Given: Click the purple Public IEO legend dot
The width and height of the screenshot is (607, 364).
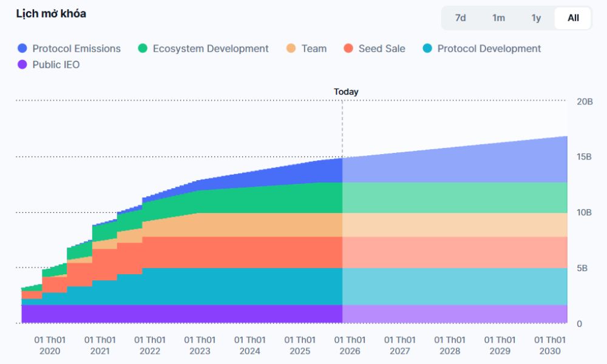Looking at the screenshot, I should pyautogui.click(x=22, y=64).
